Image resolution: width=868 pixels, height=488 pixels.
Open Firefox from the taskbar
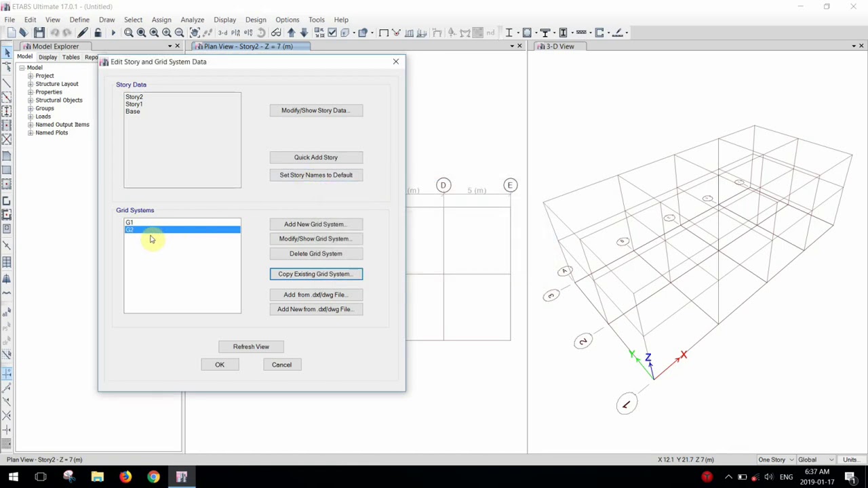(125, 477)
